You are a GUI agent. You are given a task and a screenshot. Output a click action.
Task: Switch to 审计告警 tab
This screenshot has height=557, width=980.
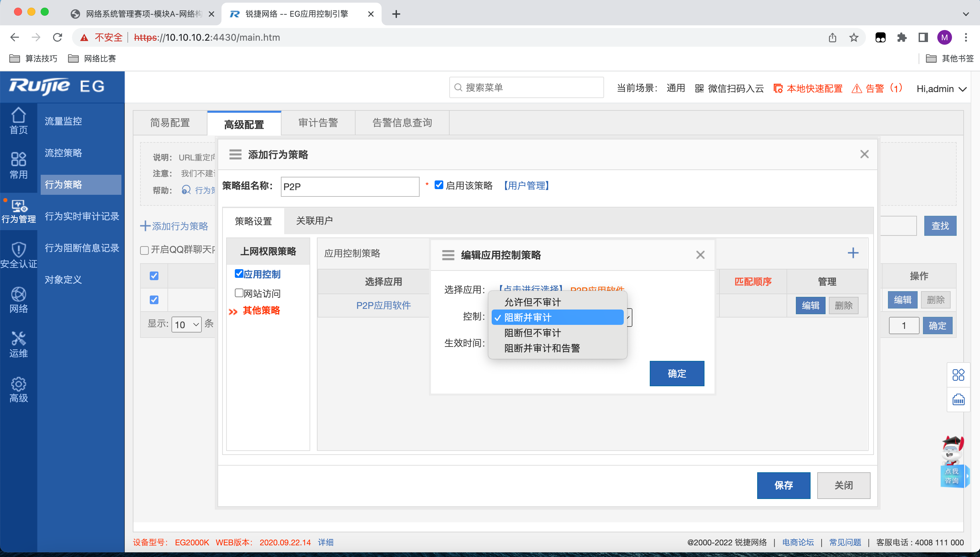(x=318, y=123)
